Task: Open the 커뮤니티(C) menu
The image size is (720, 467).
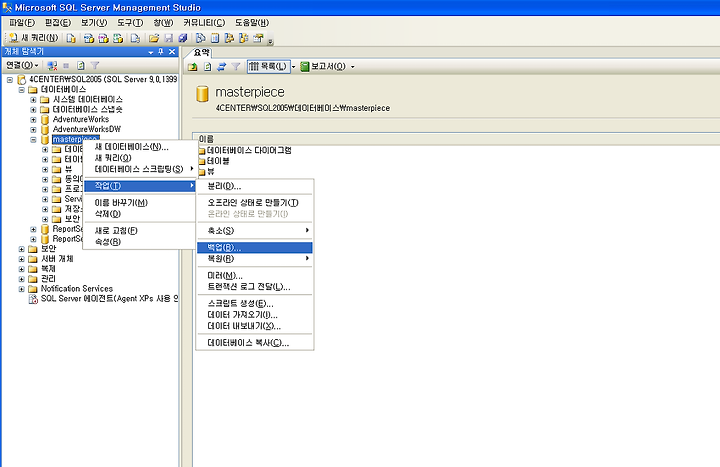Action: pyautogui.click(x=204, y=23)
